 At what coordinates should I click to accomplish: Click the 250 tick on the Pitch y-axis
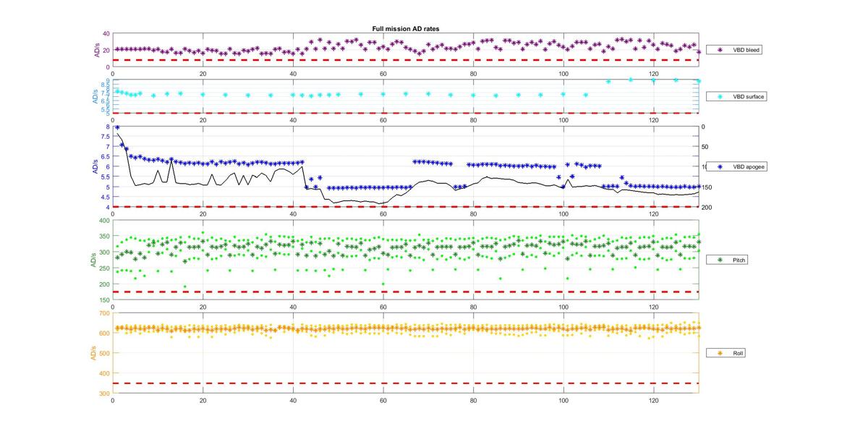(105, 268)
